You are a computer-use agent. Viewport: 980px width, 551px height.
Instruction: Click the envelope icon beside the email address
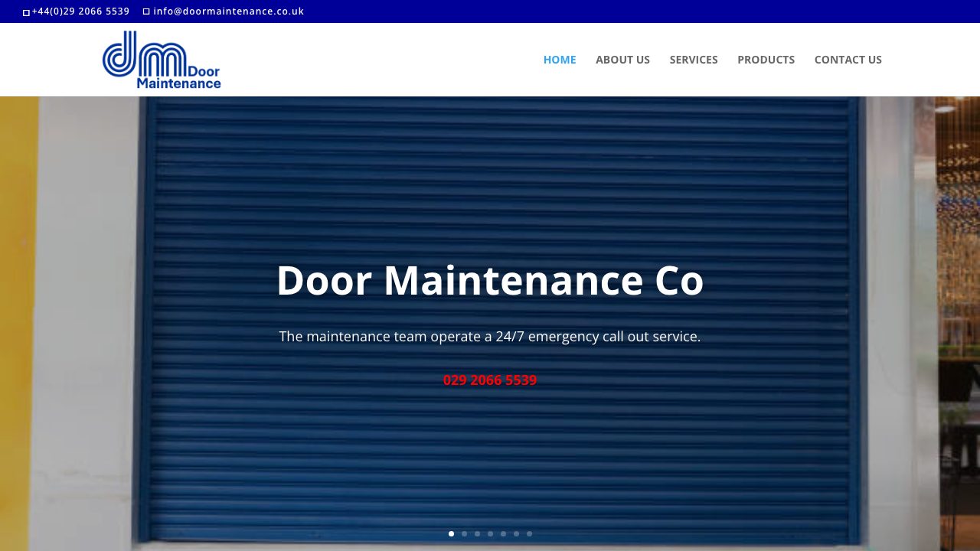point(146,11)
